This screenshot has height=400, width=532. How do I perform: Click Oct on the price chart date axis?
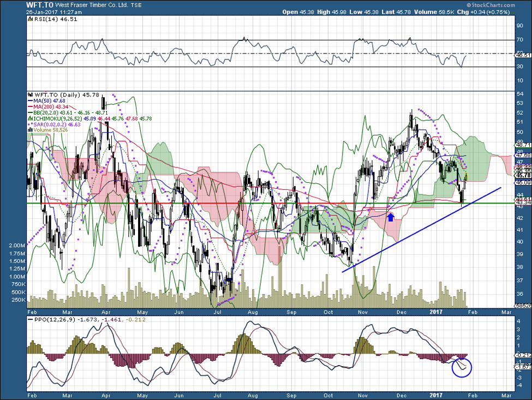328,312
